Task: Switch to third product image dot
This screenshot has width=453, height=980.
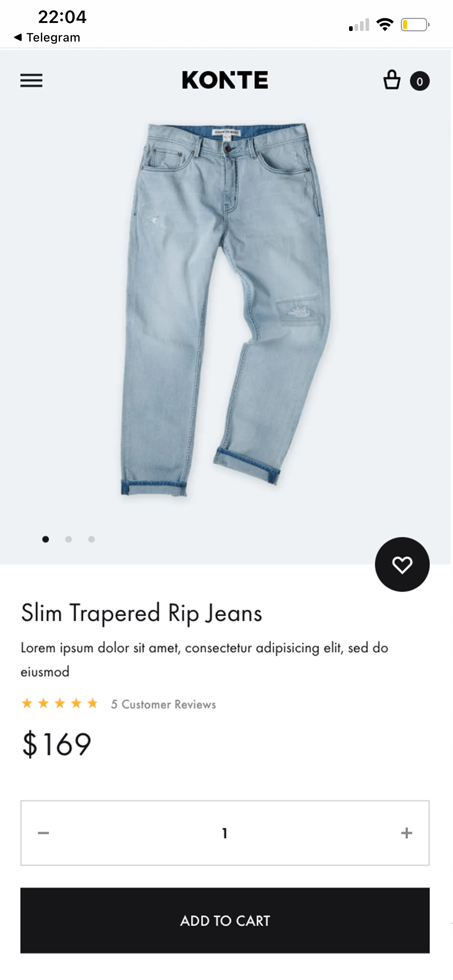Action: pos(91,539)
